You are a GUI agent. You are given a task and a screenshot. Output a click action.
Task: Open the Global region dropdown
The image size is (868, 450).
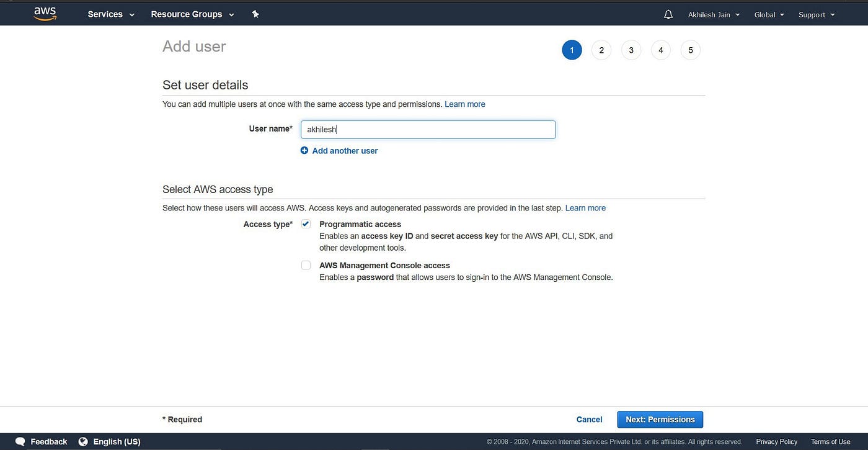tap(769, 15)
